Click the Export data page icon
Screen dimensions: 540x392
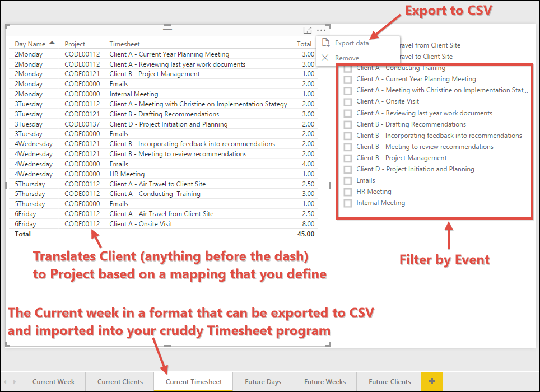(325, 43)
